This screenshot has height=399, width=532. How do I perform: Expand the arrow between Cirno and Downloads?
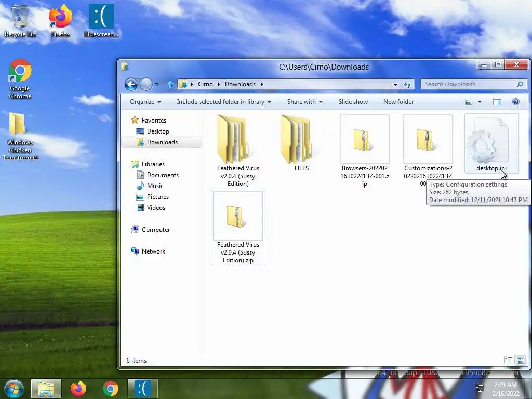click(x=219, y=84)
